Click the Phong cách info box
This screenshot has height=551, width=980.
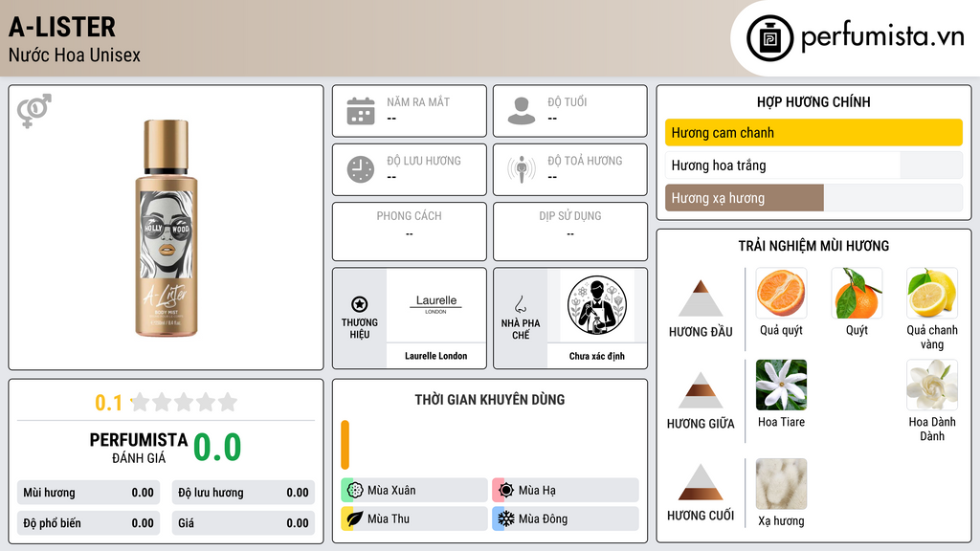coord(410,231)
